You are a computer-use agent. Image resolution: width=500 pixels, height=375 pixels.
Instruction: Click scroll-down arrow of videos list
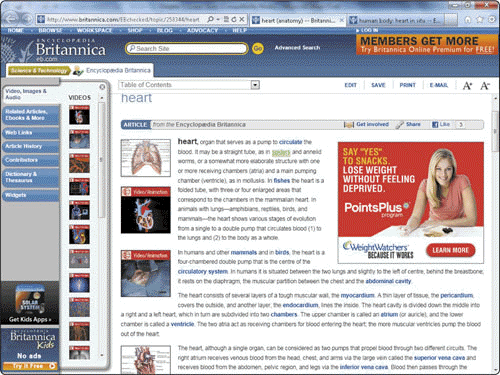[x=102, y=355]
